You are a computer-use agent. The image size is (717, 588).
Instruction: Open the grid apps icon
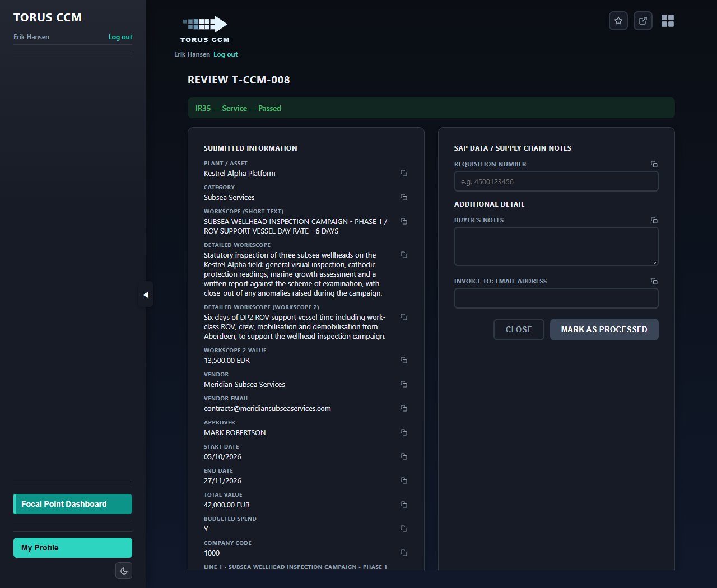click(668, 21)
